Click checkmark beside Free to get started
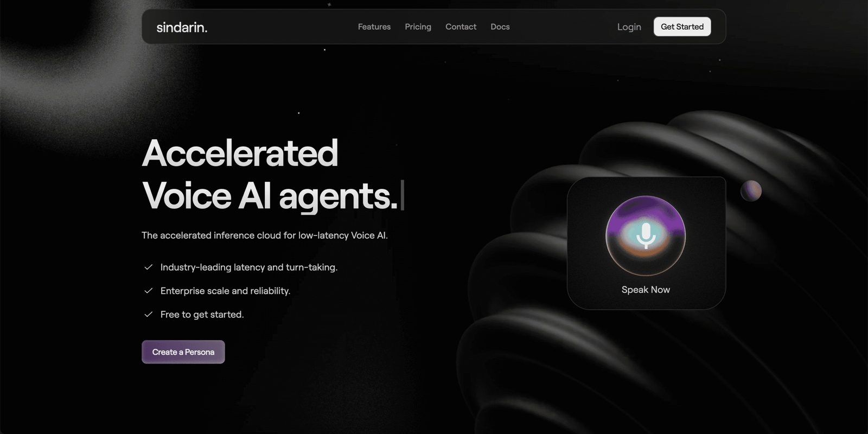Screen dimensions: 868x434 [x=148, y=314]
